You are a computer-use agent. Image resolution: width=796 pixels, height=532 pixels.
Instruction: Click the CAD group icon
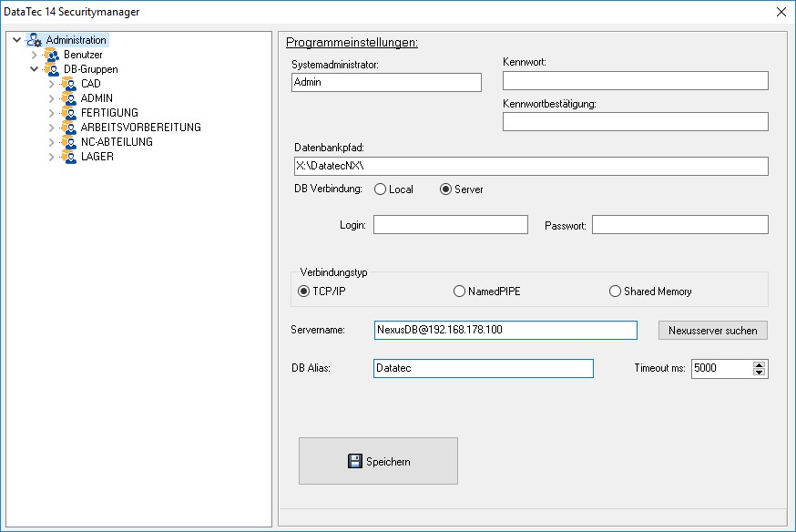(x=69, y=84)
